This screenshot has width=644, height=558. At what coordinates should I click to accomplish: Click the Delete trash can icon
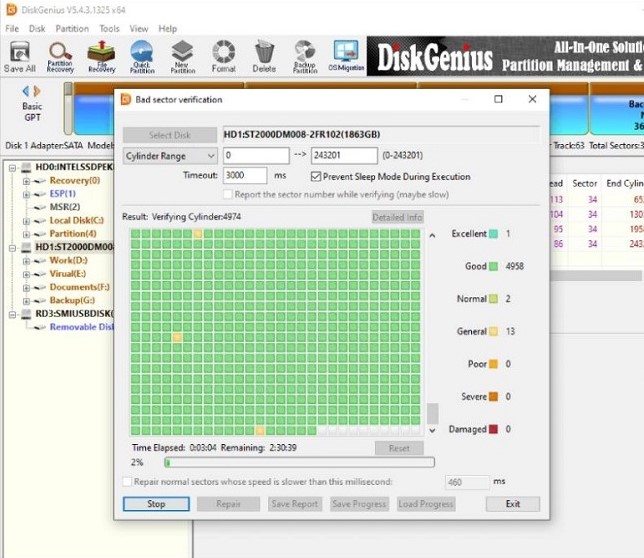[x=264, y=57]
